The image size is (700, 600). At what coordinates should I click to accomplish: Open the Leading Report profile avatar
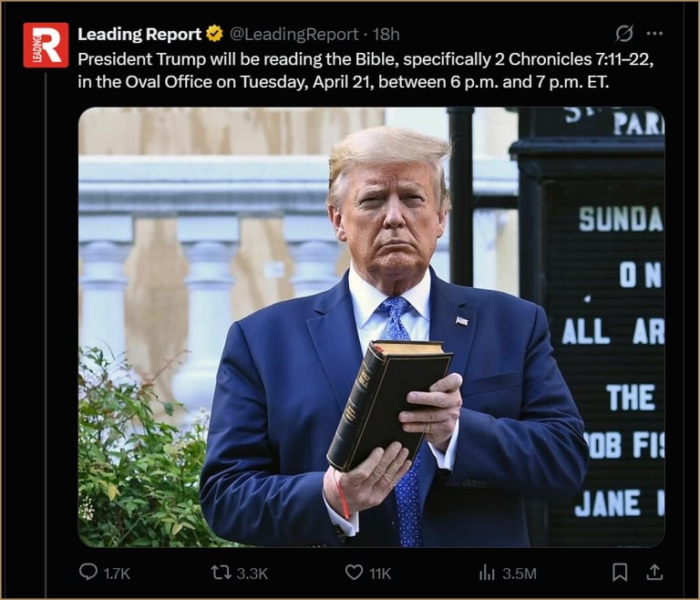[x=46, y=45]
